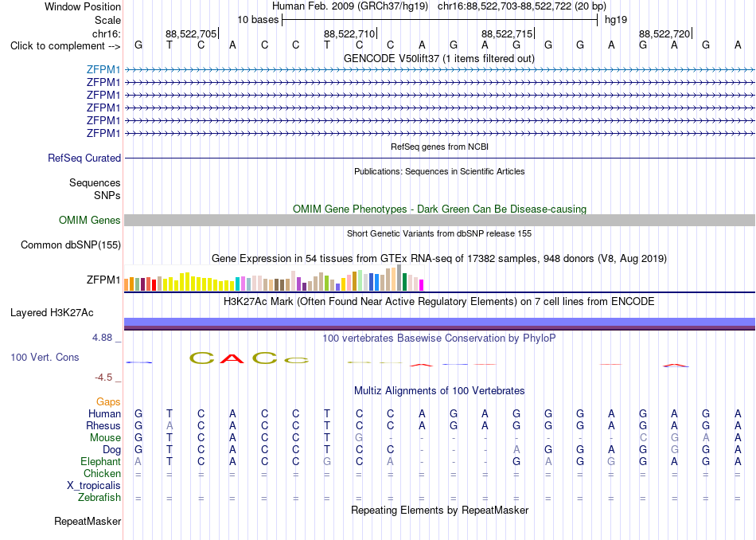Click the SNPs label of the Publications track
The width and height of the screenshot is (756, 540).
point(107,195)
